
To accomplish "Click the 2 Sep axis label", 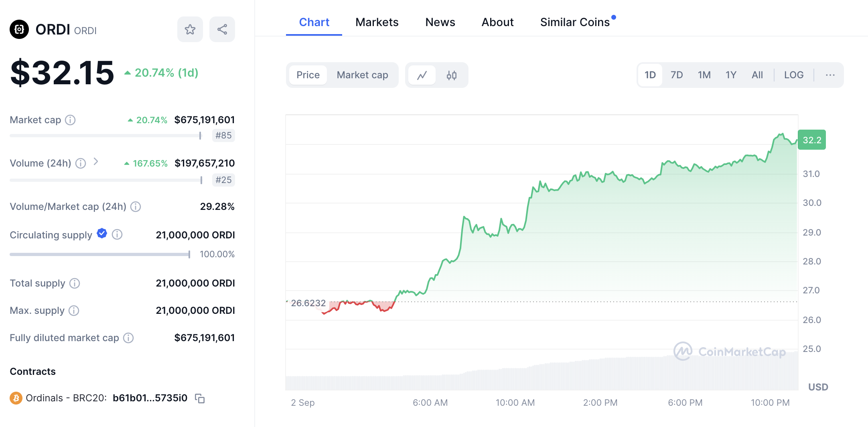I will 303,403.
